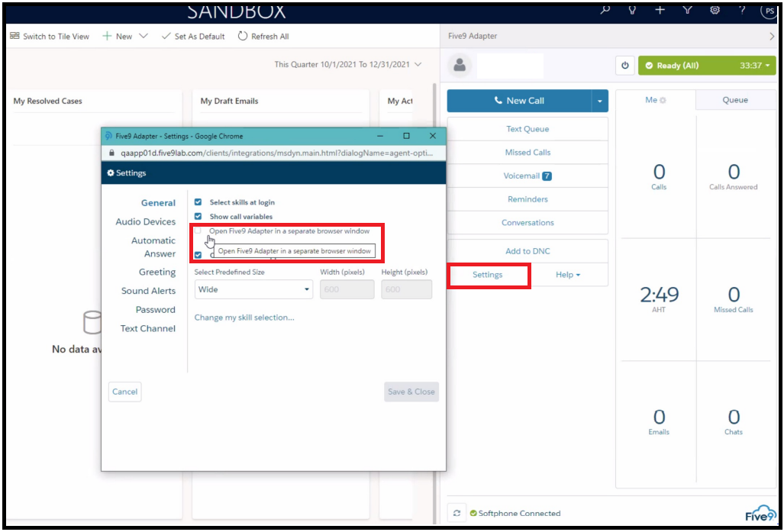Expand the This Quarter date range dropdown

(x=348, y=65)
